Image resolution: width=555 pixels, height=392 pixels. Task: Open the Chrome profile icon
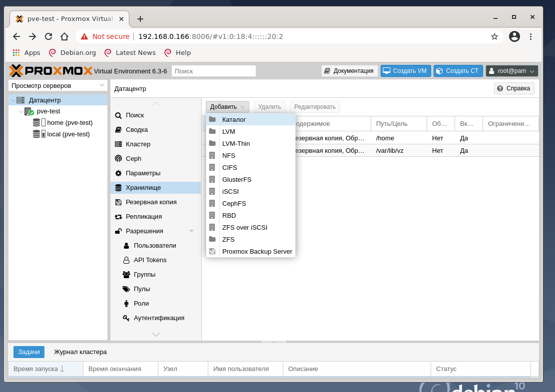pos(515,36)
